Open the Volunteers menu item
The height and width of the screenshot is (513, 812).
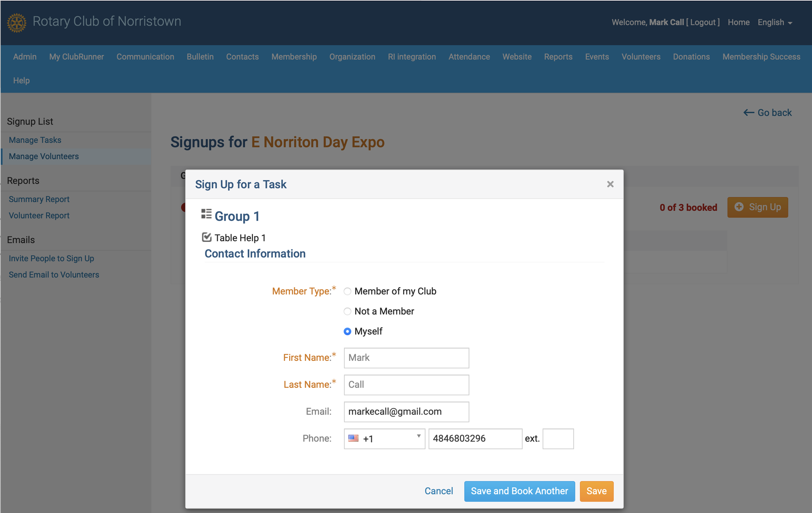pyautogui.click(x=641, y=57)
